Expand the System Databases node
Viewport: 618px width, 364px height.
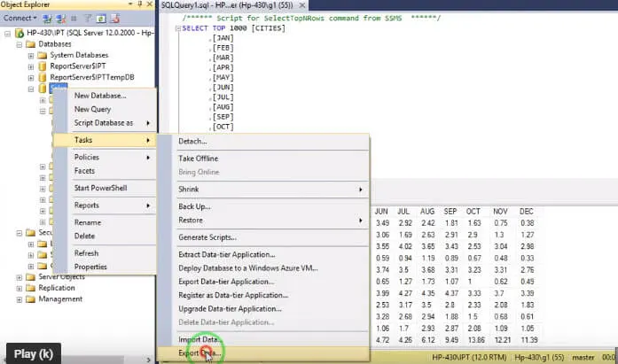[31, 56]
